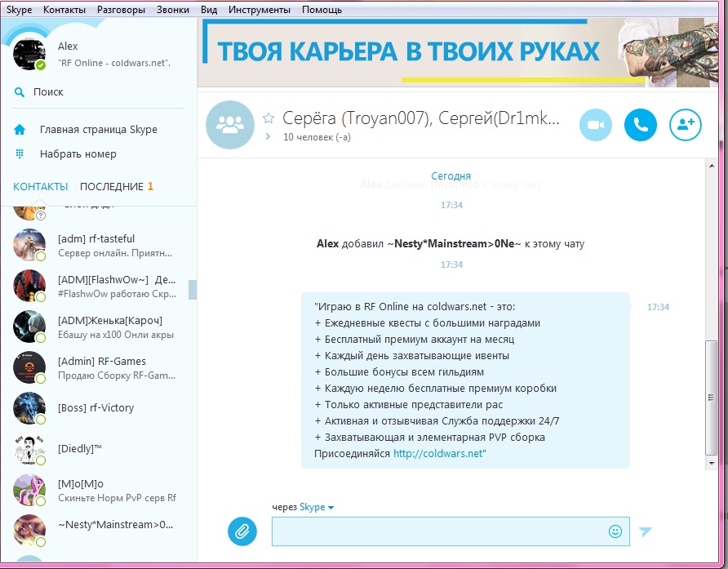Select contact [ADM]Женька[Кароч]
This screenshot has width=728, height=569.
click(x=99, y=327)
